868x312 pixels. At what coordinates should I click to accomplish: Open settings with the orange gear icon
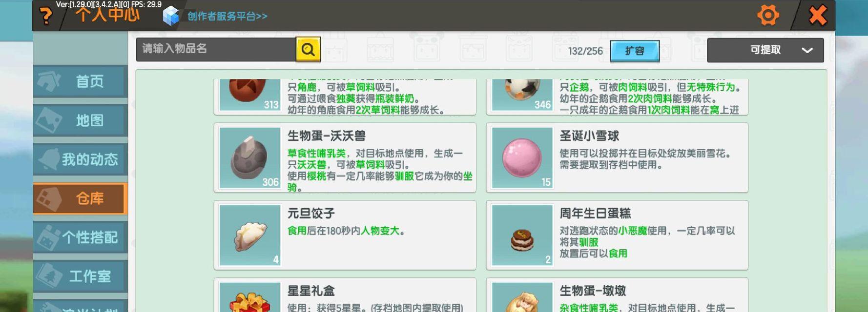[x=768, y=15]
